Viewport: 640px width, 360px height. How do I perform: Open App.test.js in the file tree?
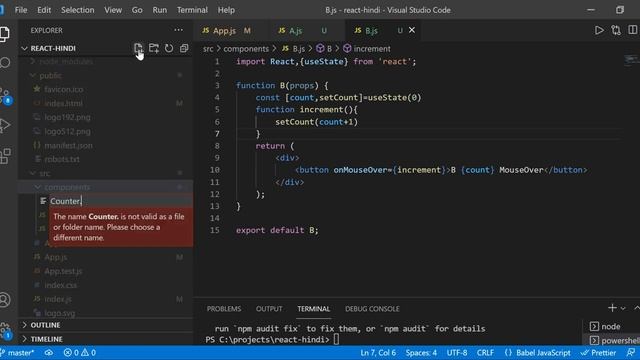point(63,271)
